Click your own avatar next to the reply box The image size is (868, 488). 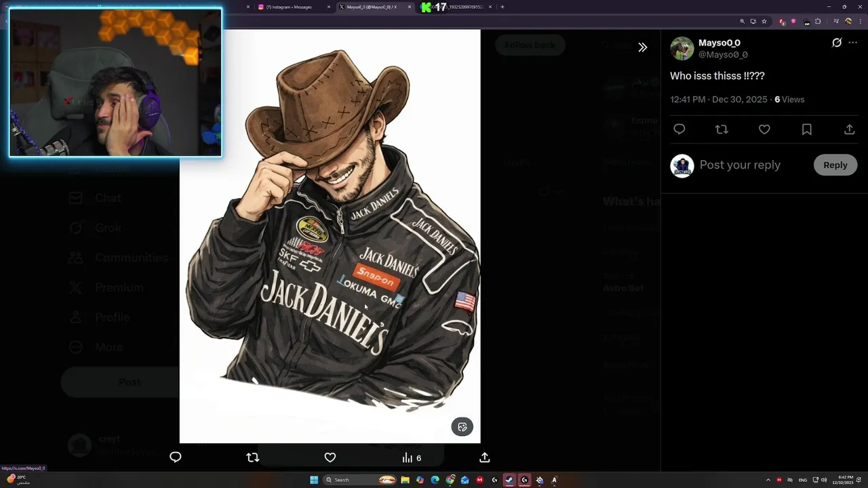tap(682, 165)
